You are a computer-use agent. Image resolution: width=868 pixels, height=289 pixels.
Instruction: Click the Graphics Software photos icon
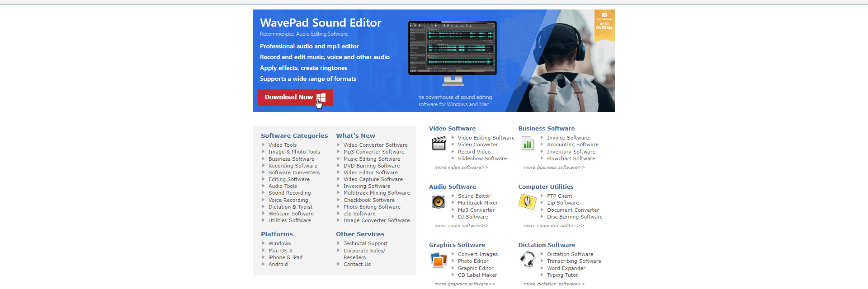(439, 260)
